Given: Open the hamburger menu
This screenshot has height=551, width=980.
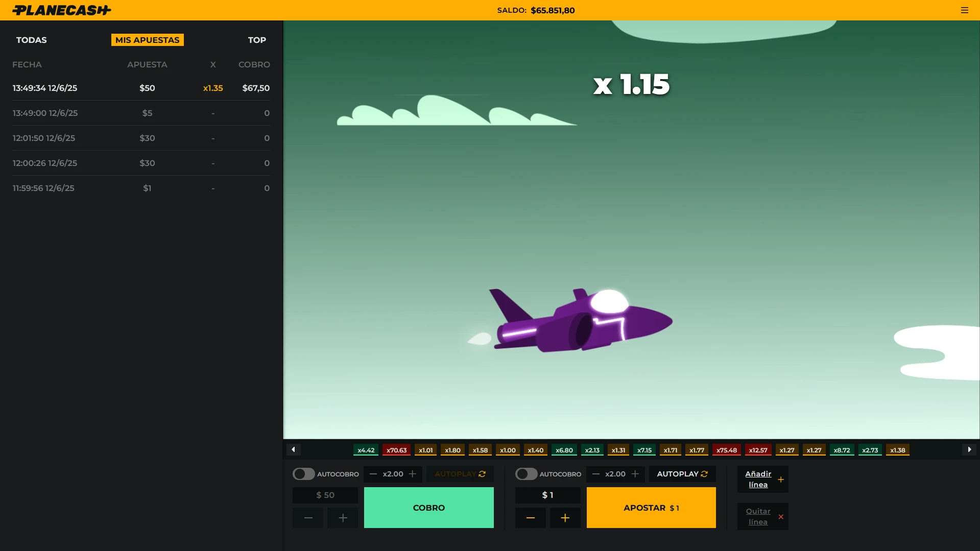Looking at the screenshot, I should tap(964, 10).
